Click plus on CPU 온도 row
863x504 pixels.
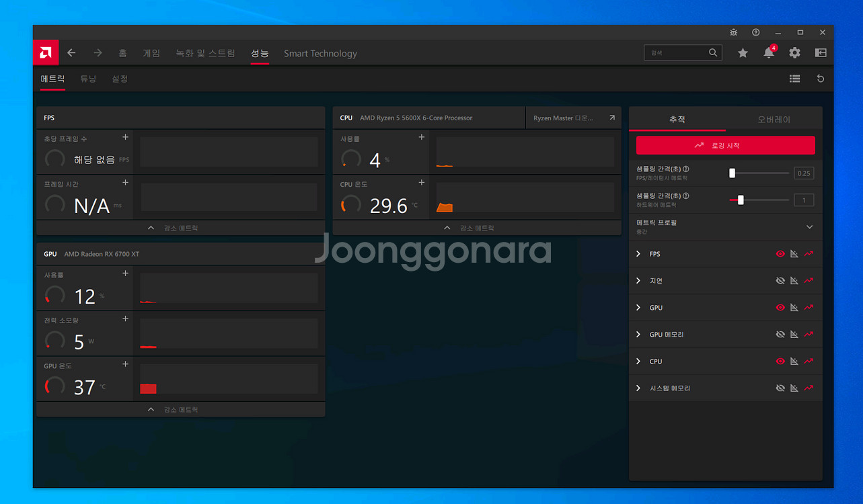tap(422, 183)
